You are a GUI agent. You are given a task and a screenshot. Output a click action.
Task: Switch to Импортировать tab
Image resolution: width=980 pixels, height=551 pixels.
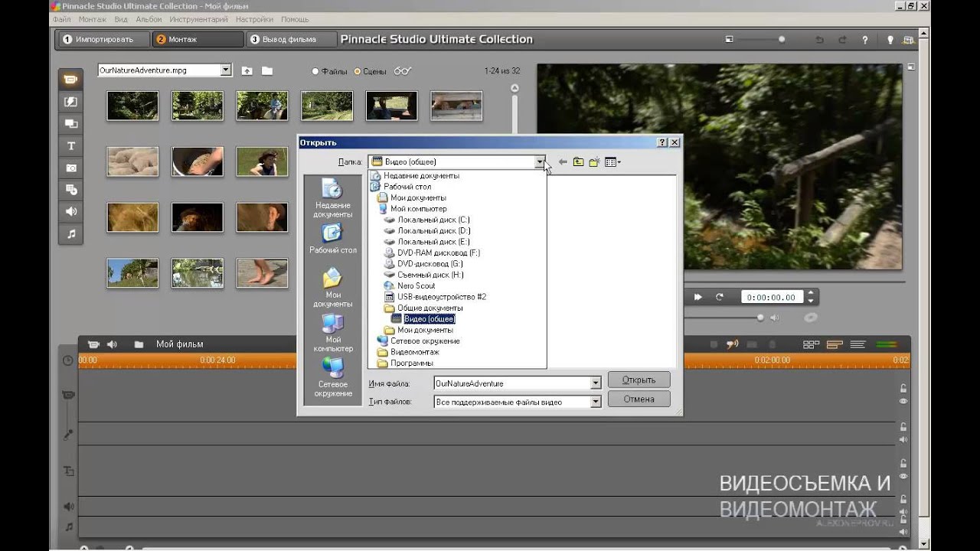coord(103,39)
